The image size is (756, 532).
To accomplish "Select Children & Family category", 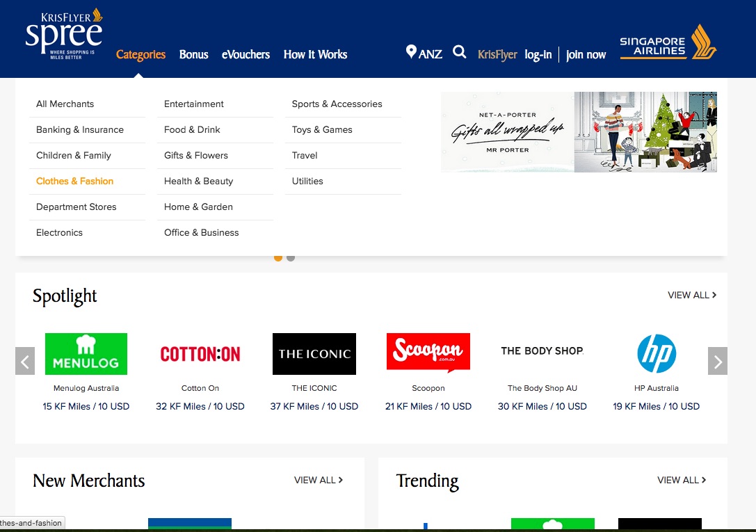I will [74, 156].
